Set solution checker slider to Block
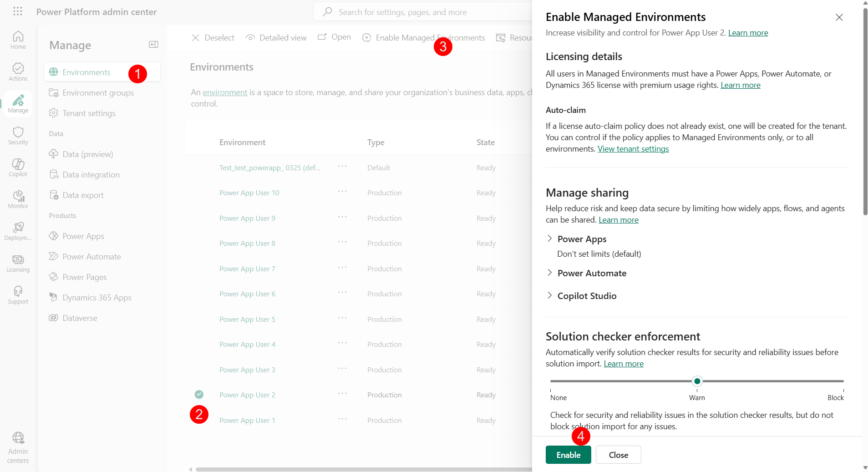This screenshot has width=868, height=472. 843,381
